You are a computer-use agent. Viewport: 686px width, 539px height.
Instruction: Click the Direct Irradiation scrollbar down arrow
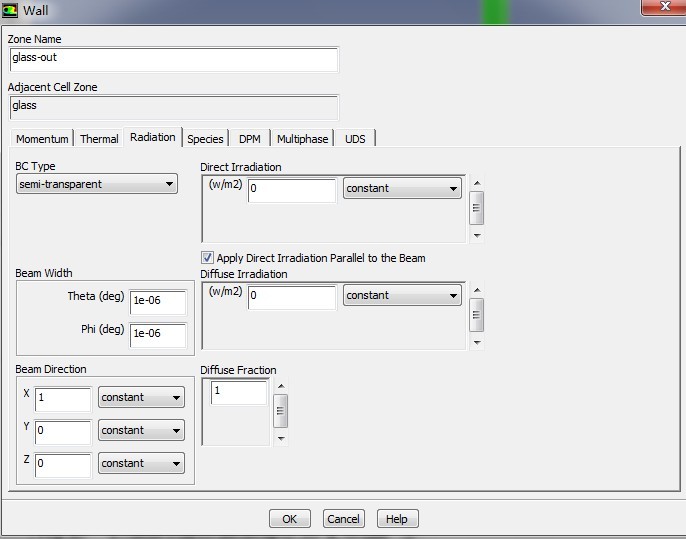(x=477, y=236)
